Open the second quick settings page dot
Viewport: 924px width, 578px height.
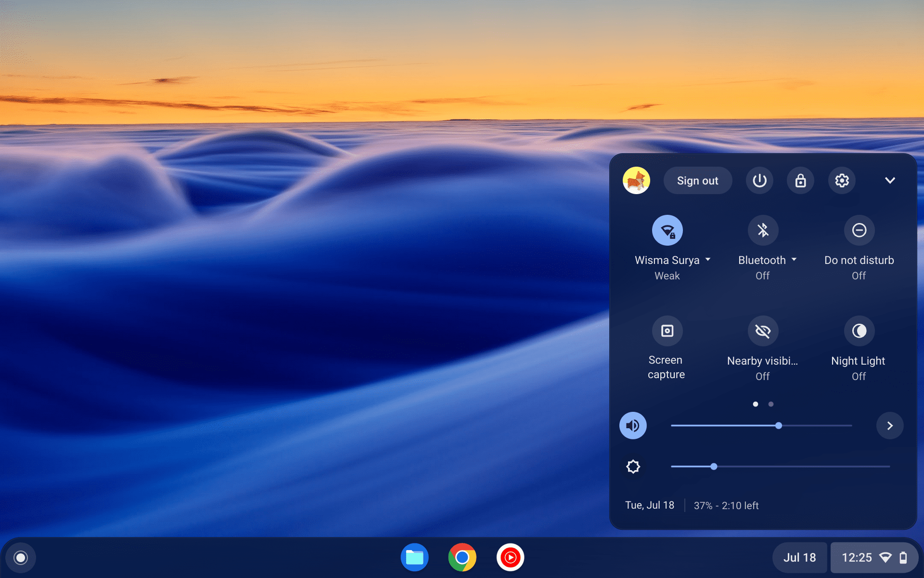pos(770,404)
